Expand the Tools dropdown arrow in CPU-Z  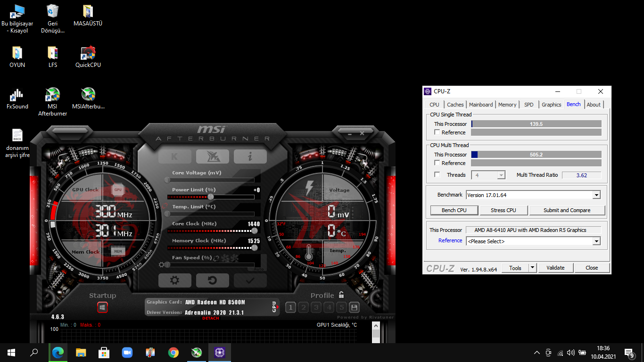click(x=533, y=268)
